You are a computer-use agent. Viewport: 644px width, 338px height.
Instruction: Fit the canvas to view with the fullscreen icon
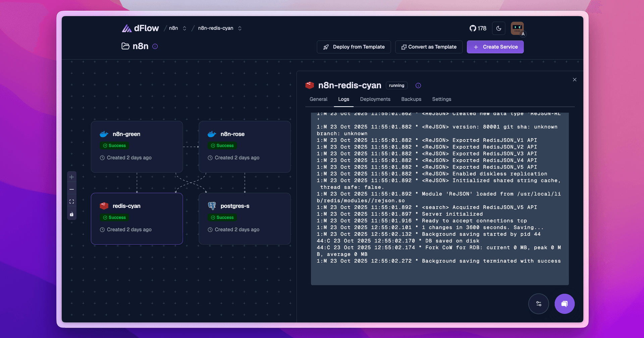click(71, 202)
